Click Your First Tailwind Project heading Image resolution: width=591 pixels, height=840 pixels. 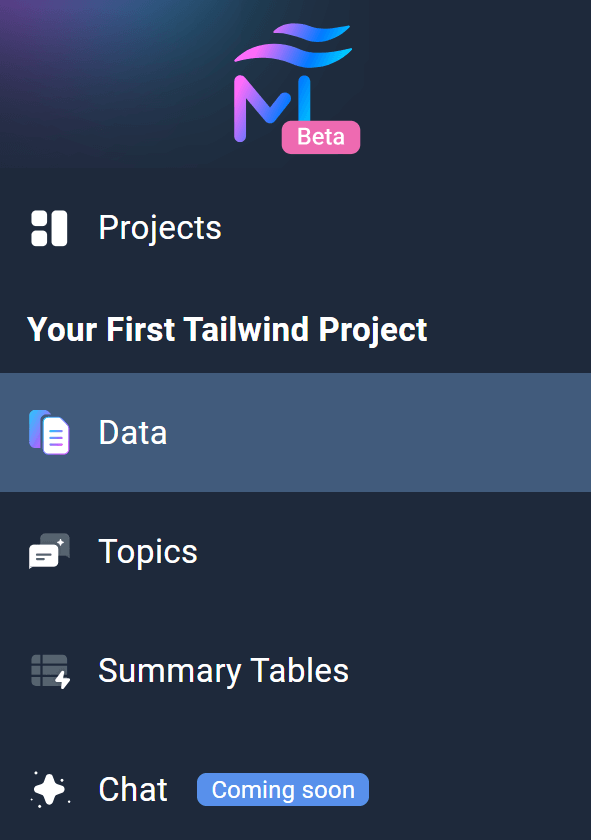point(227,329)
